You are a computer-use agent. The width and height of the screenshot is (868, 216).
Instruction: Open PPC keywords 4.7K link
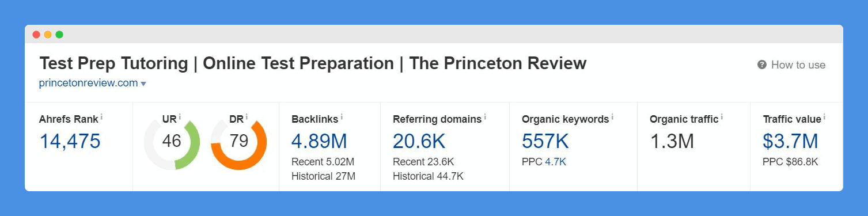556,162
